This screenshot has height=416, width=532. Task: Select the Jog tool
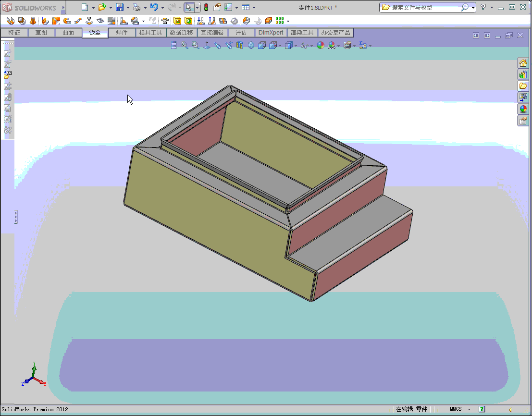(x=78, y=21)
